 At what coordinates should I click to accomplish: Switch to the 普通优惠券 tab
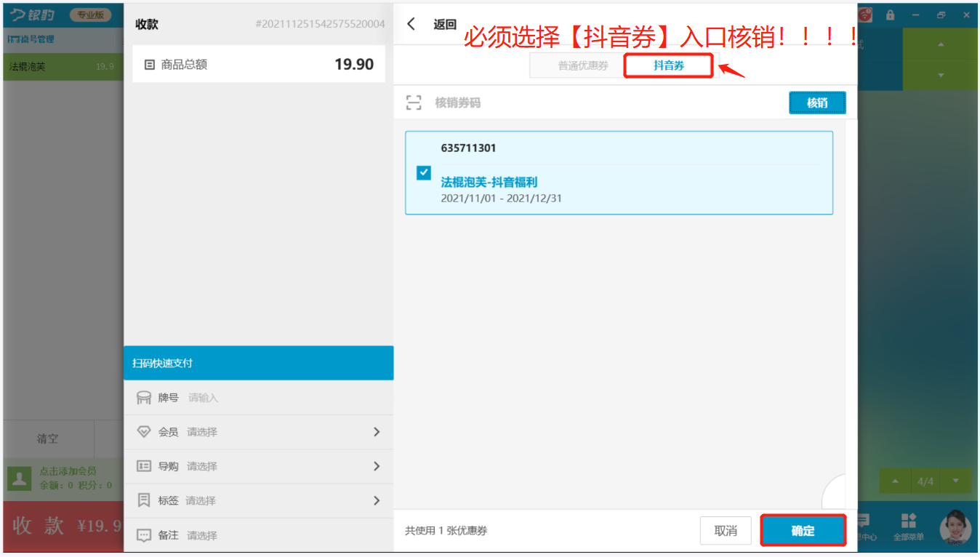[583, 65]
